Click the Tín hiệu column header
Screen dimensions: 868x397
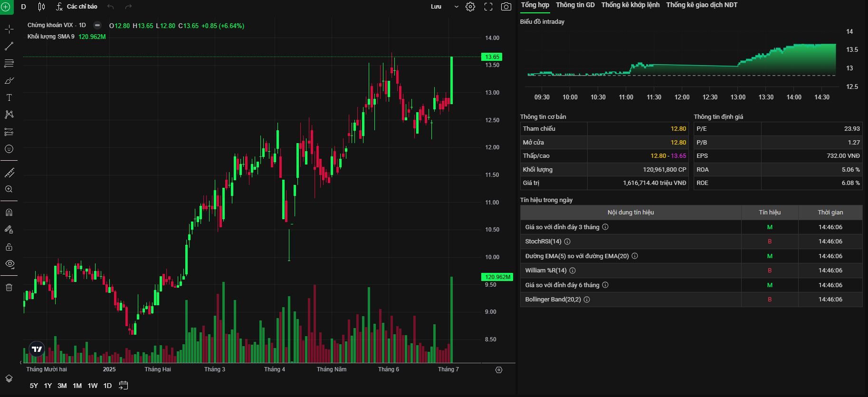click(770, 213)
